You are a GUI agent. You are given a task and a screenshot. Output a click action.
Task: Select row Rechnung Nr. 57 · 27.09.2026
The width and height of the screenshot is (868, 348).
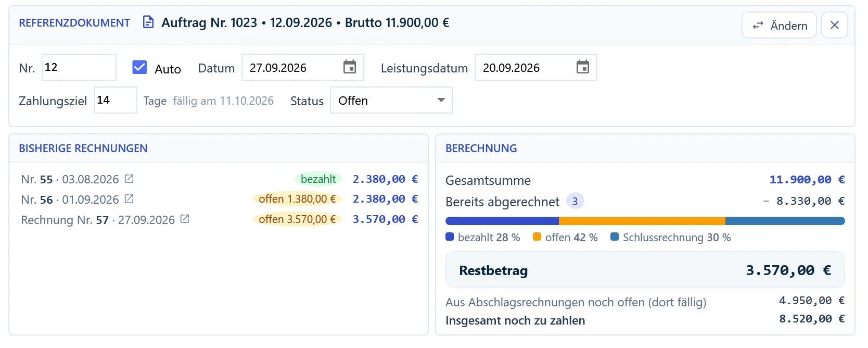click(x=220, y=219)
